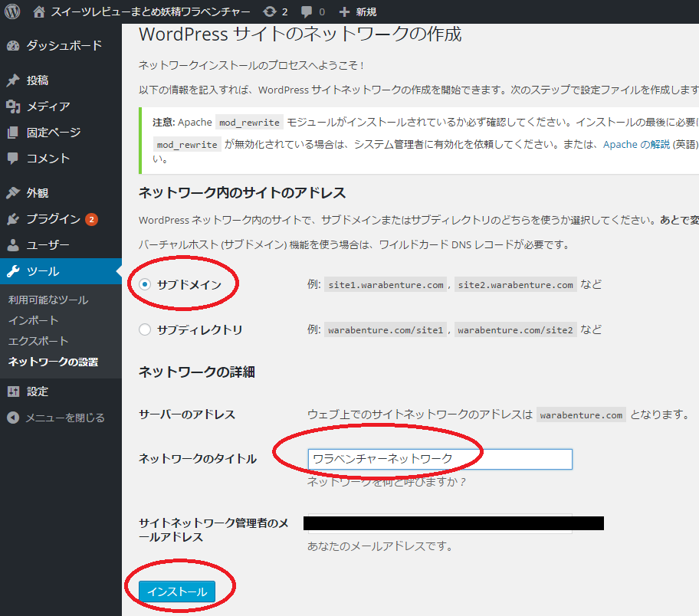This screenshot has height=616, width=699.
Task: Click the ユーザー person icon
Action: click(x=13, y=244)
